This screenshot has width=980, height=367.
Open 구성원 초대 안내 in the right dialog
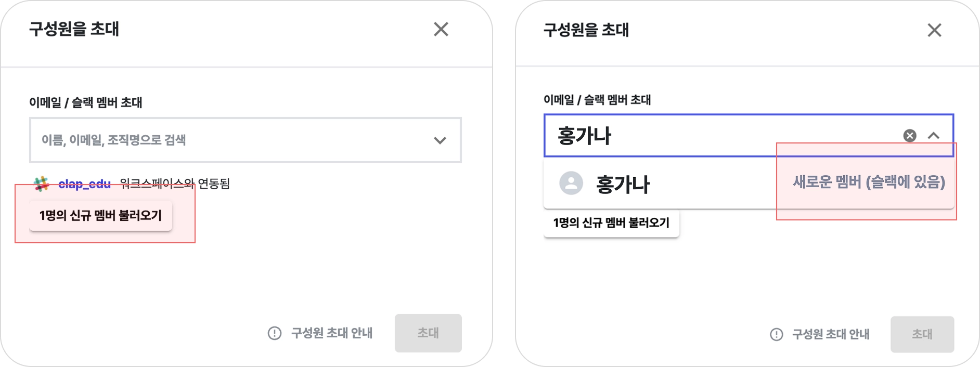[x=830, y=334]
